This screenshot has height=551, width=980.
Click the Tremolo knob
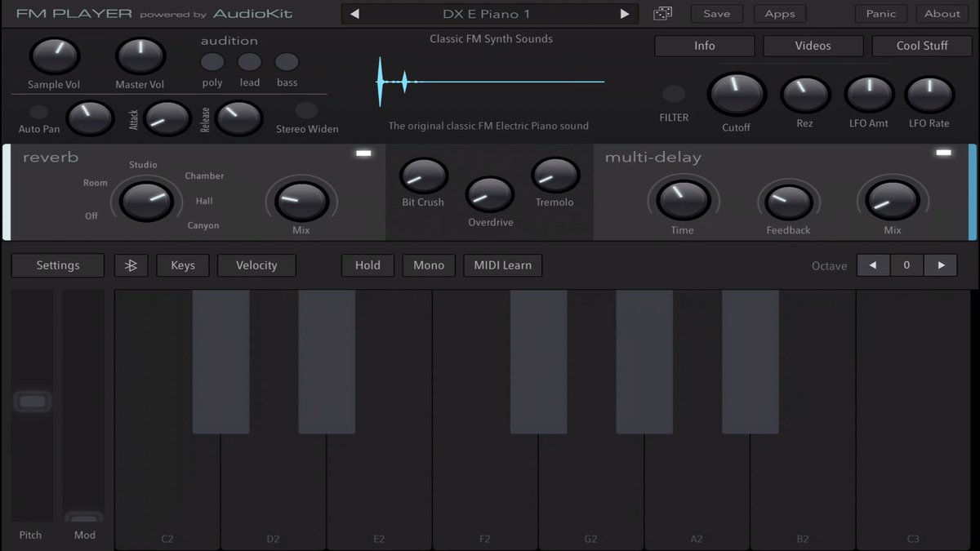pos(555,175)
